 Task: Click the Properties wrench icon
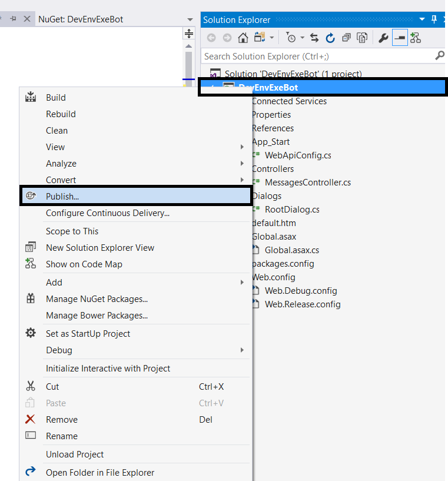pos(383,38)
